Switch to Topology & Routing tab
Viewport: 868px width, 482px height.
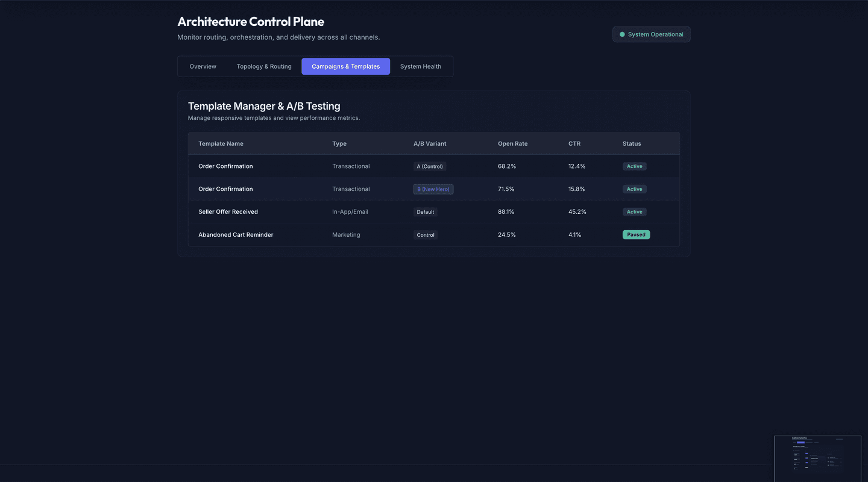264,66
